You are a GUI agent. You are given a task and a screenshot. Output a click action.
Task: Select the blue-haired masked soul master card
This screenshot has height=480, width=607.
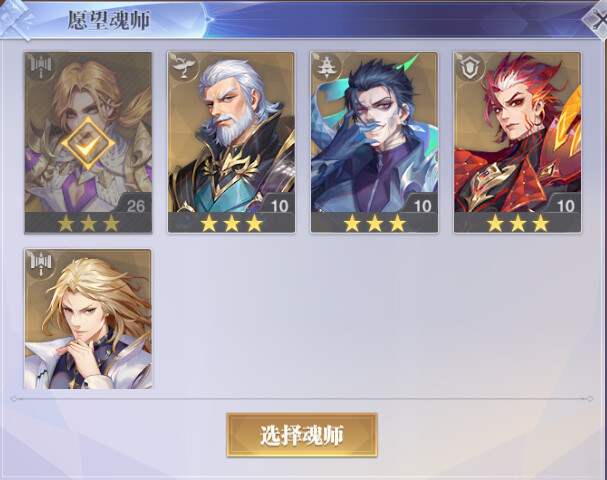pyautogui.click(x=374, y=142)
